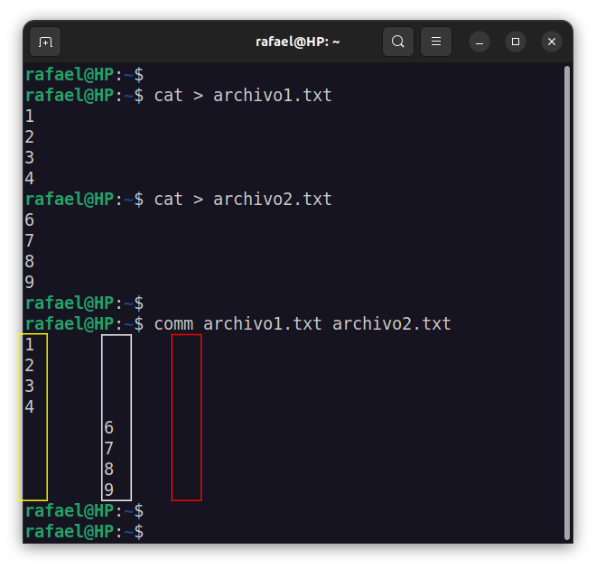This screenshot has height=569, width=596.
Task: Click the 1 in the comm output
Action: click(x=30, y=345)
